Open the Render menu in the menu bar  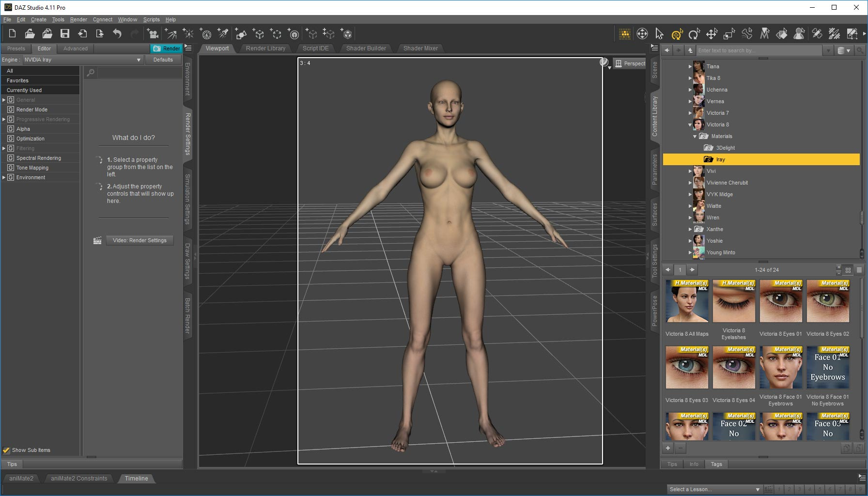78,19
